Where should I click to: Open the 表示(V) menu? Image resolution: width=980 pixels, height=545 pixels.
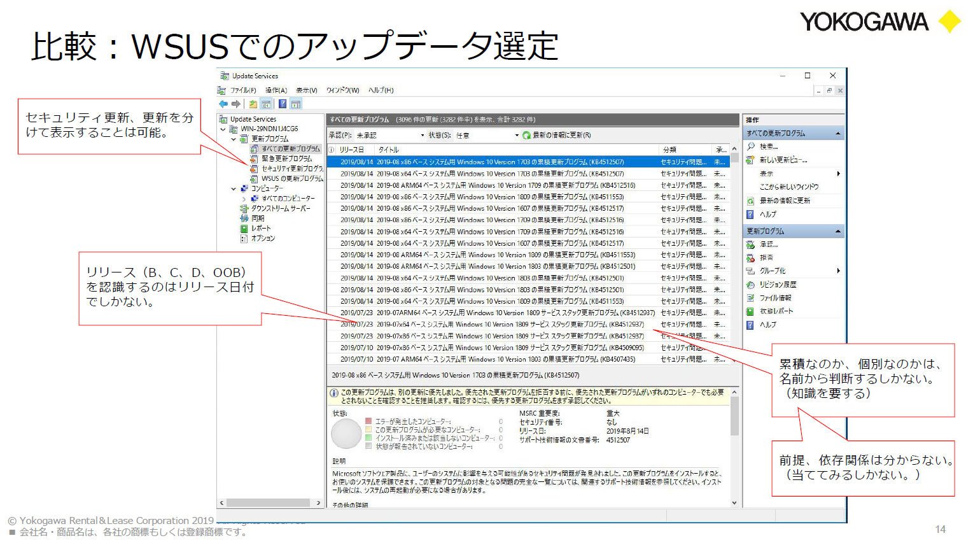point(307,90)
